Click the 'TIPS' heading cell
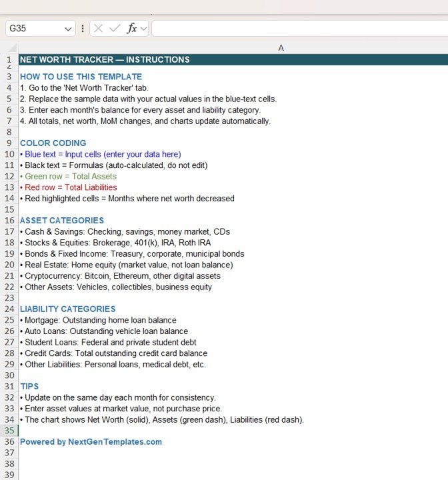This screenshot has height=480, width=448. 29,386
